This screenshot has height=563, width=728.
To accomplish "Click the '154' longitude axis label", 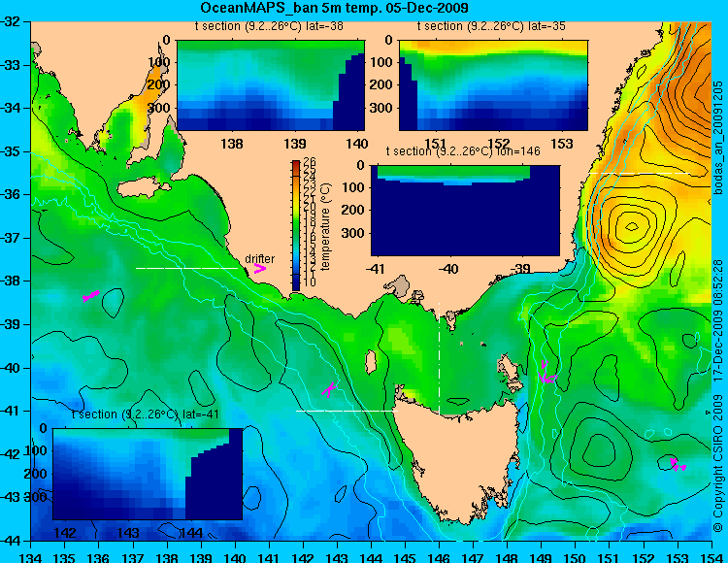I will pos(711,556).
